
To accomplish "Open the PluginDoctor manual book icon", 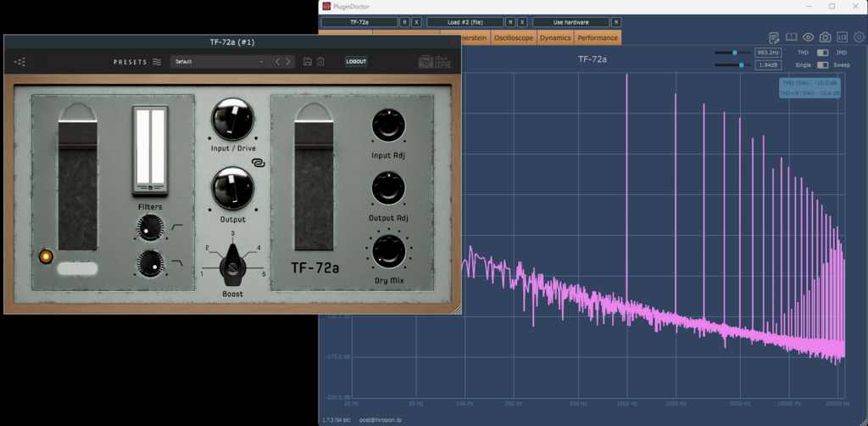I will [x=791, y=37].
